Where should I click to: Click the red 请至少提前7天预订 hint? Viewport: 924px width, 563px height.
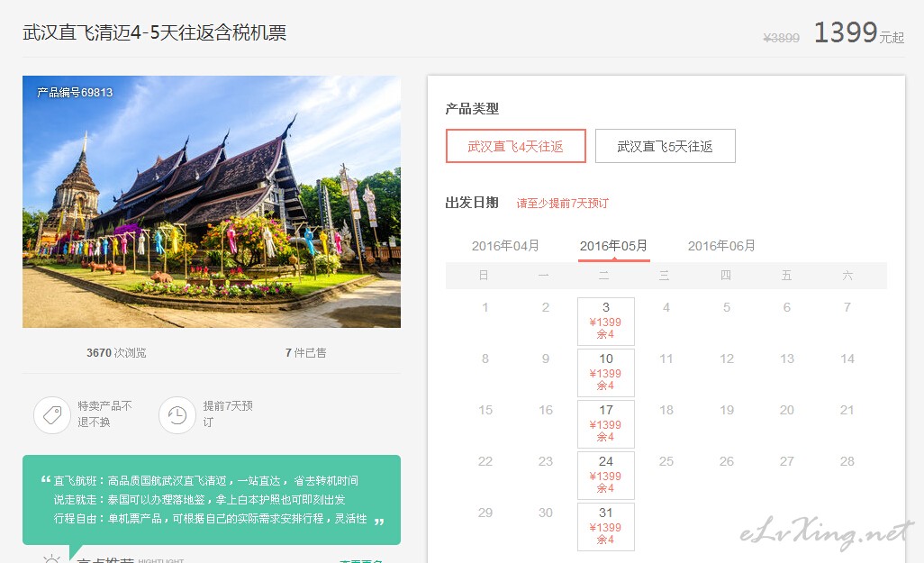coord(563,204)
